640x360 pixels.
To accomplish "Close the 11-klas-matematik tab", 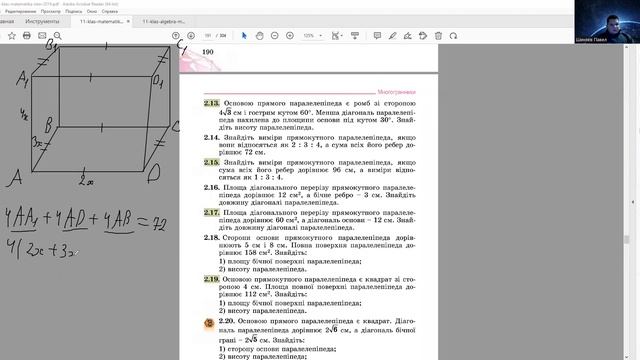I will 128,21.
